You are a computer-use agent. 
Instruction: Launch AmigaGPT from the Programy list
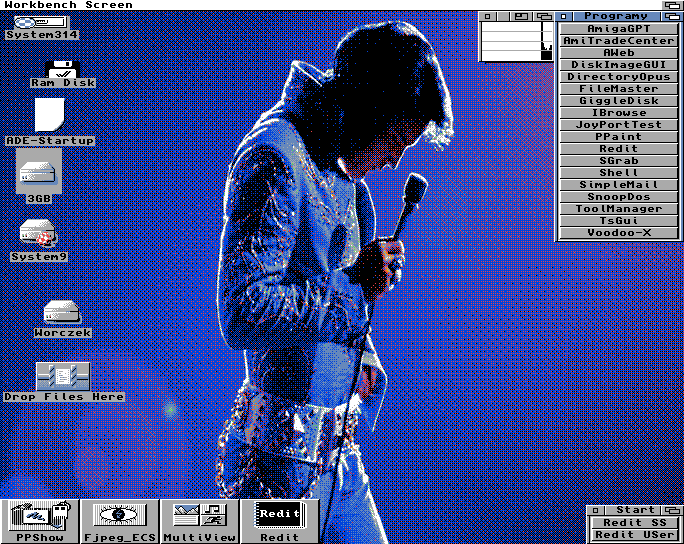618,29
